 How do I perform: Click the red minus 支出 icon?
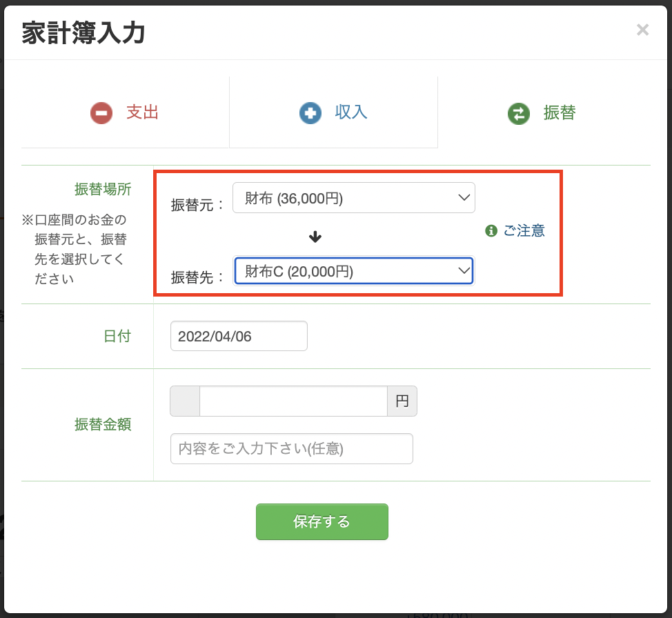click(101, 113)
